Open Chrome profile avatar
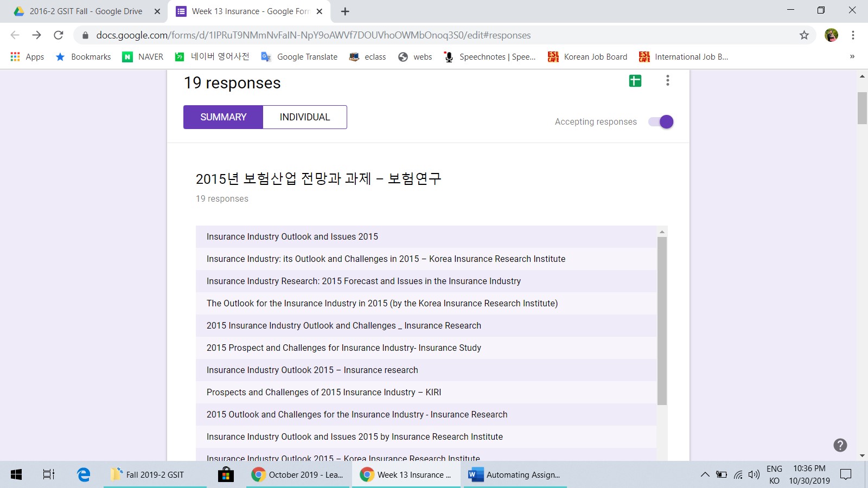This screenshot has width=868, height=488. 831,35
